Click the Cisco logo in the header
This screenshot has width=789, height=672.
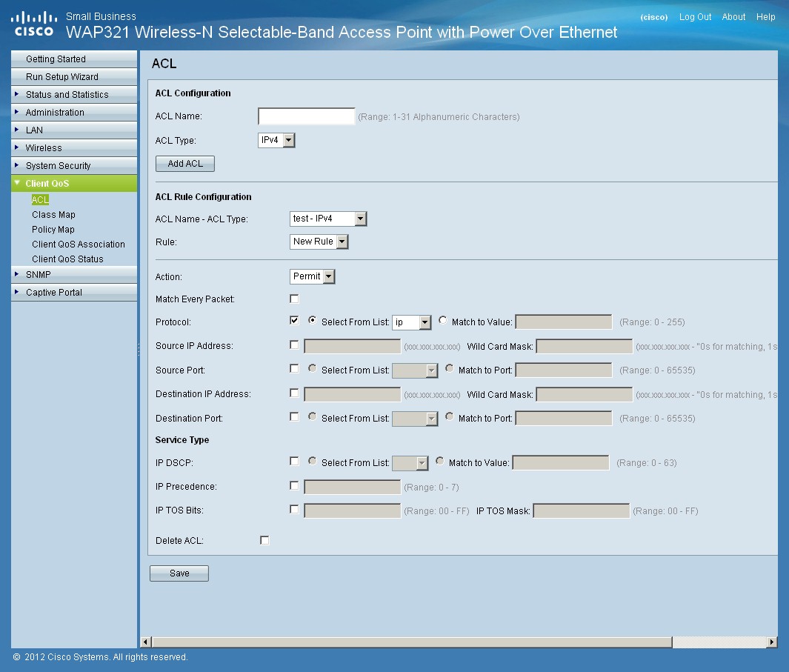point(34,24)
